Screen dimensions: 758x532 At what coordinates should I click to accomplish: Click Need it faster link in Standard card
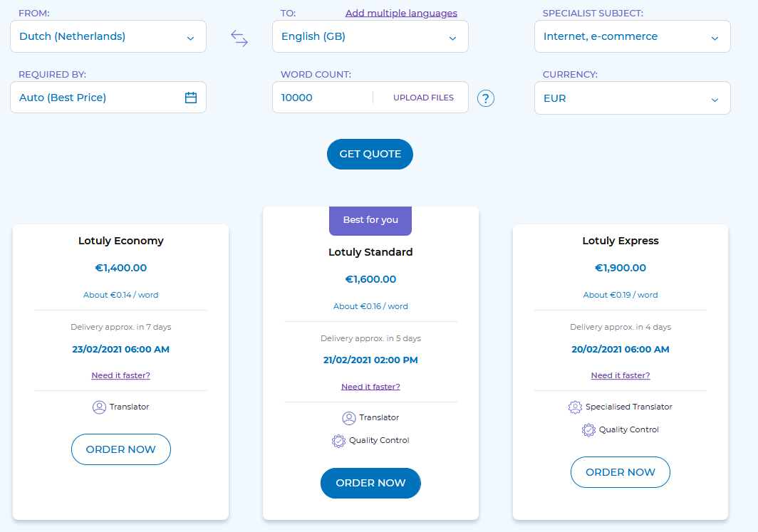(370, 387)
